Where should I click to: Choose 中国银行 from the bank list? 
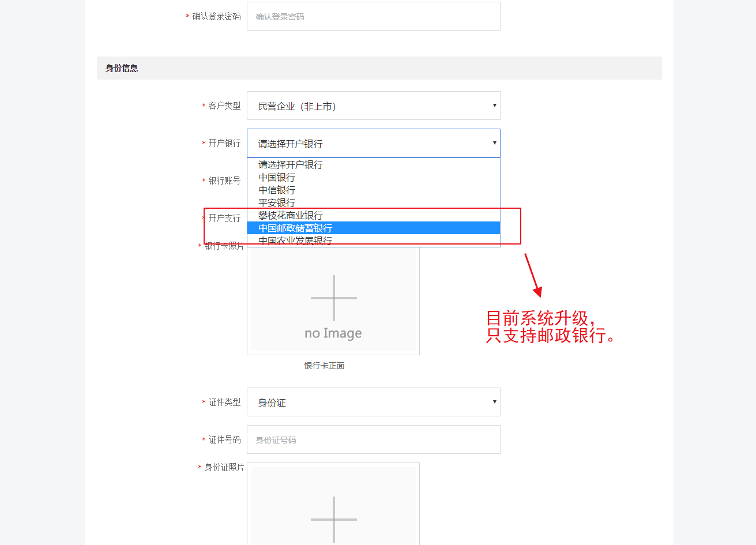(x=277, y=178)
